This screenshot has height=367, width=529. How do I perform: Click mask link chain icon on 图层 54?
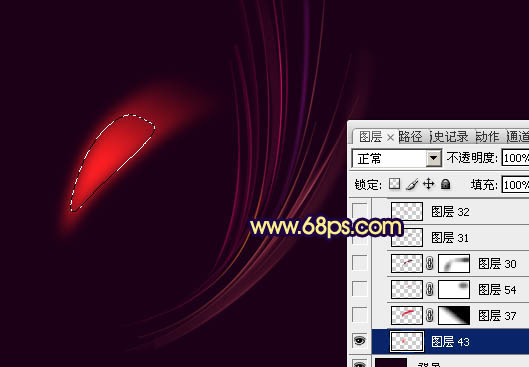coord(430,289)
